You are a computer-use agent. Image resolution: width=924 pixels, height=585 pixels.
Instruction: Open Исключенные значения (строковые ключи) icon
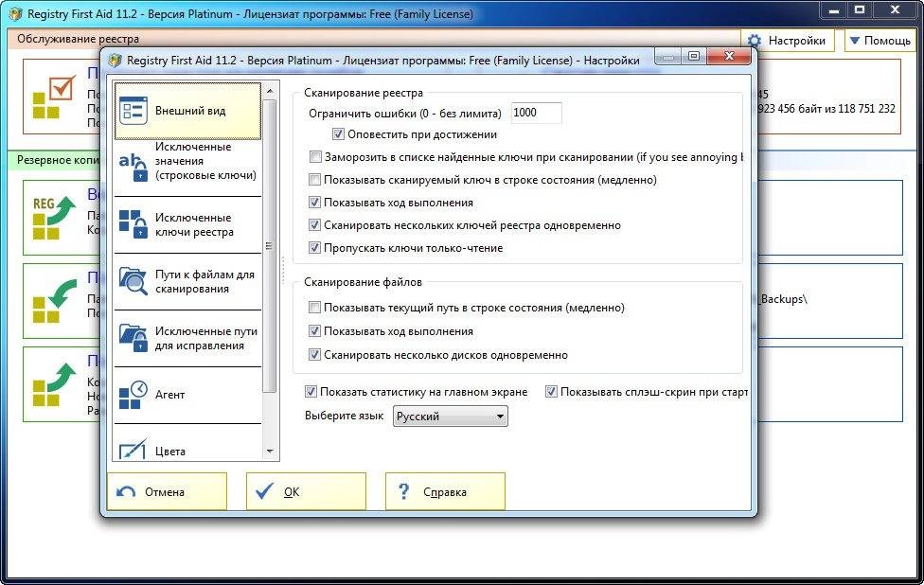pos(133,167)
